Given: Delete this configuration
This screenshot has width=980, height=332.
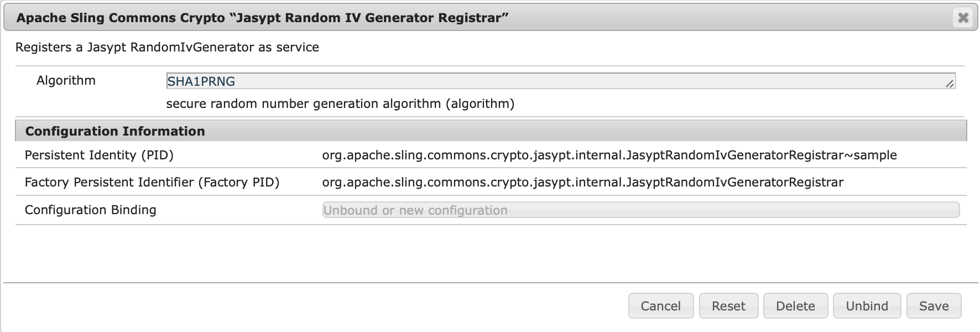Looking at the screenshot, I should tap(795, 306).
